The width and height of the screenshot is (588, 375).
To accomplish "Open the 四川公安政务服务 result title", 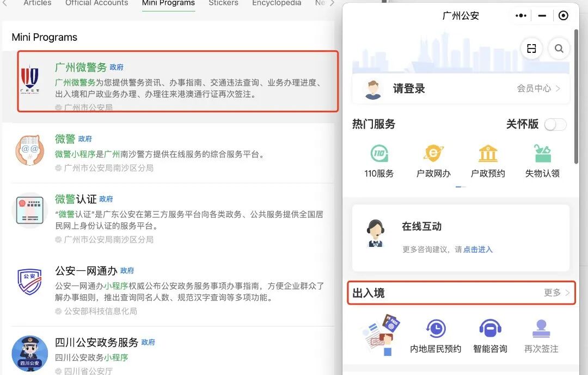I will (97, 342).
